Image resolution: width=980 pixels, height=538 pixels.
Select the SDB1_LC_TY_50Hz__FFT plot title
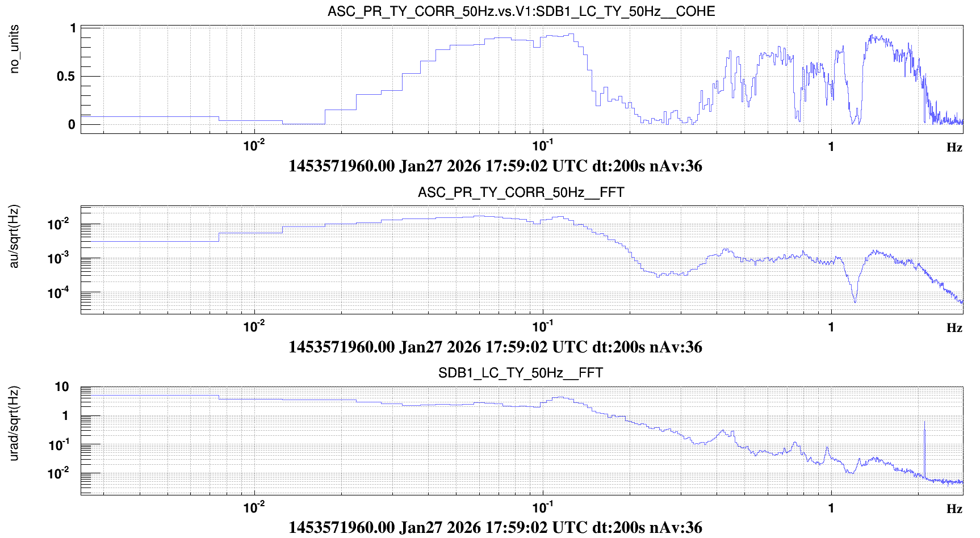[521, 373]
